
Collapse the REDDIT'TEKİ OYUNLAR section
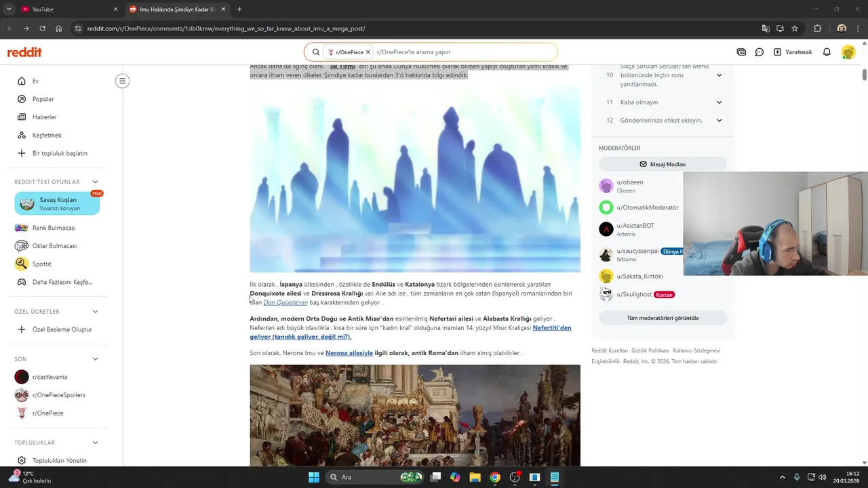pyautogui.click(x=95, y=182)
